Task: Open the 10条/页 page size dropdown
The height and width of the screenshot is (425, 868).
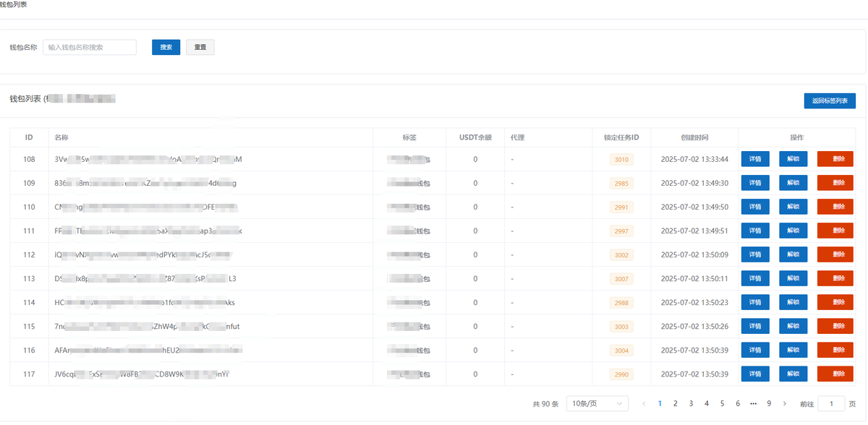Action: click(x=597, y=403)
